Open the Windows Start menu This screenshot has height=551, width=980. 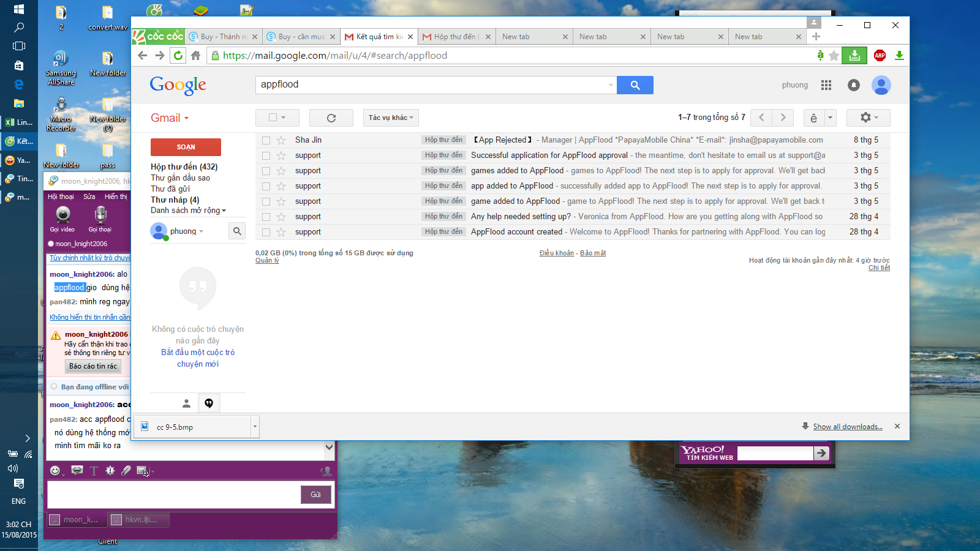click(19, 9)
